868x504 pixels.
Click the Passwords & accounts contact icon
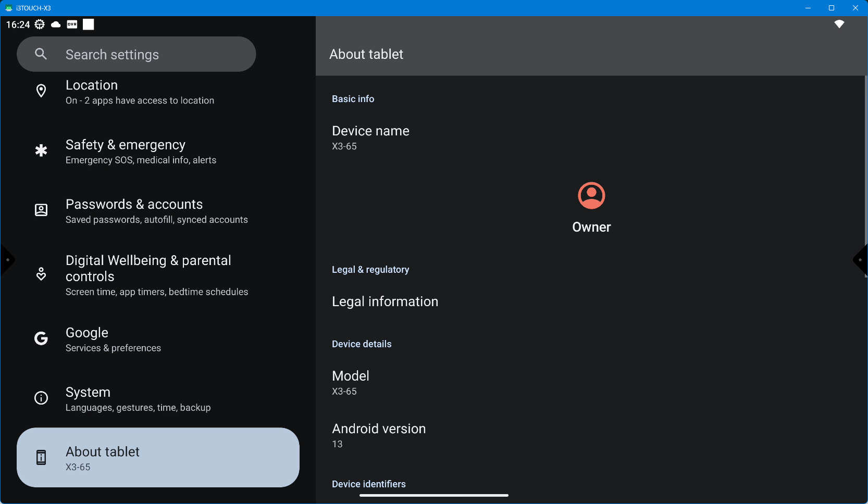[41, 210]
